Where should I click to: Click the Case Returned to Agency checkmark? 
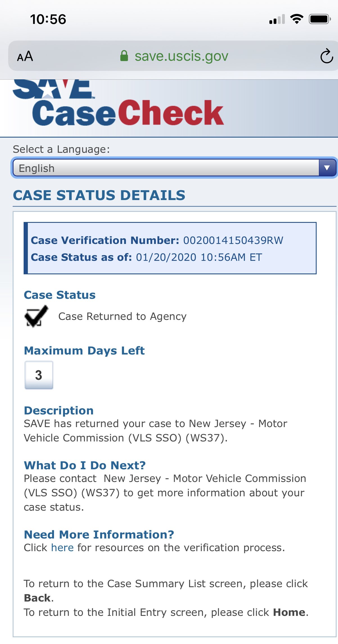pos(36,316)
